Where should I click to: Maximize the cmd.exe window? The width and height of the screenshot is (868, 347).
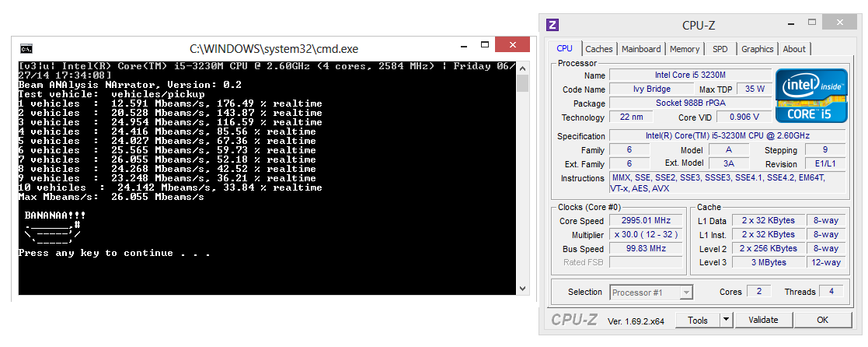point(484,45)
